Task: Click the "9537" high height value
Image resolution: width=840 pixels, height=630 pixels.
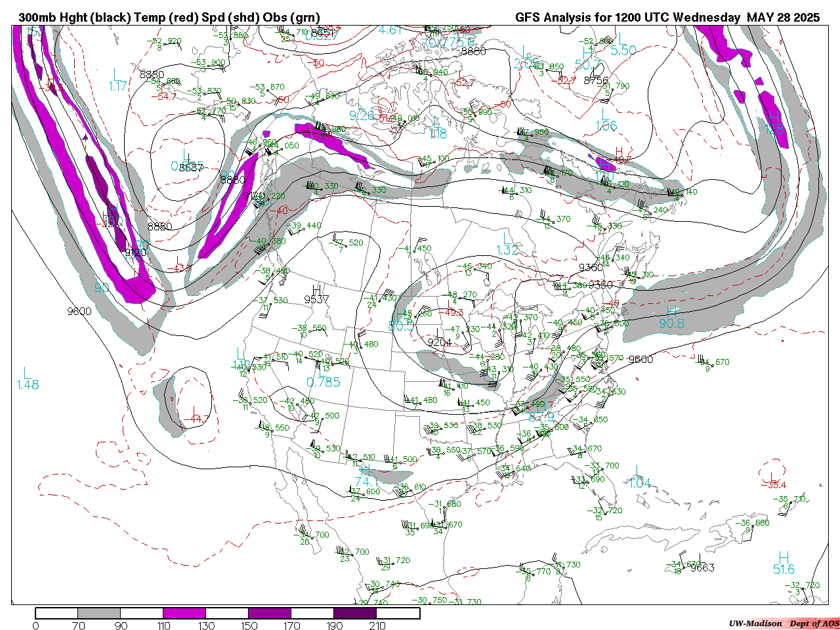Action: click(316, 299)
